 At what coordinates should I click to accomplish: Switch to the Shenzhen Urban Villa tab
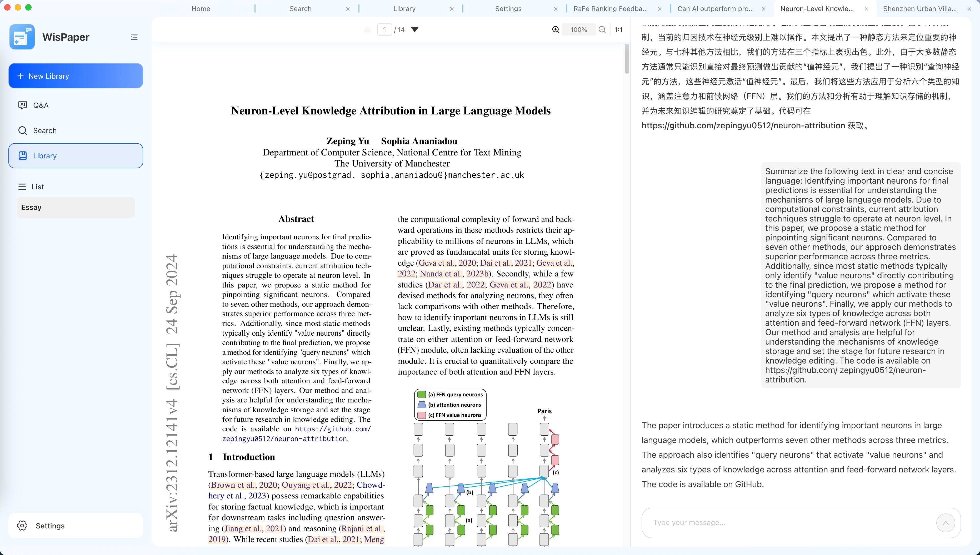919,8
